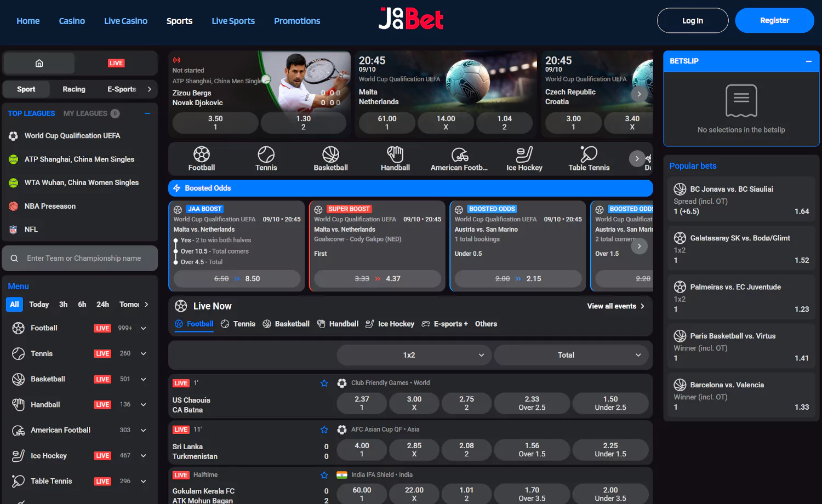Viewport: 822px width, 504px height.
Task: Pick Novak Djokovic at 1.30
Action: (x=303, y=123)
